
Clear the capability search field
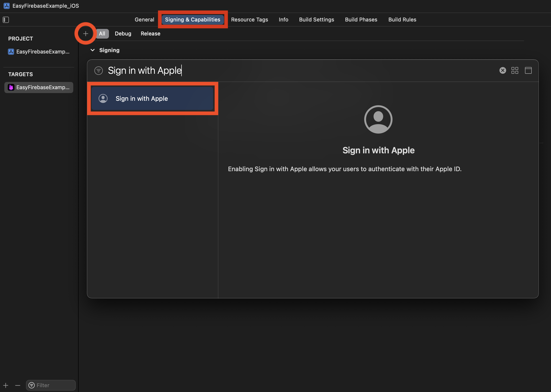click(x=503, y=70)
